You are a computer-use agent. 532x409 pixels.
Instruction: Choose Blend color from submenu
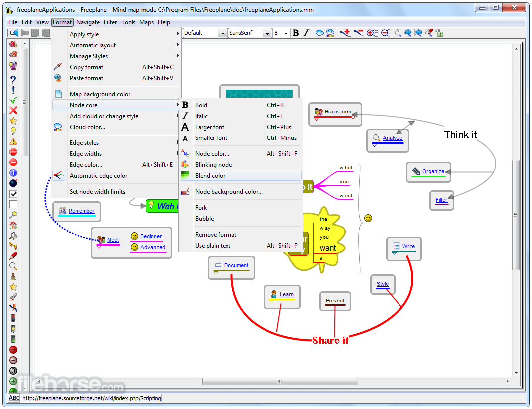point(241,176)
